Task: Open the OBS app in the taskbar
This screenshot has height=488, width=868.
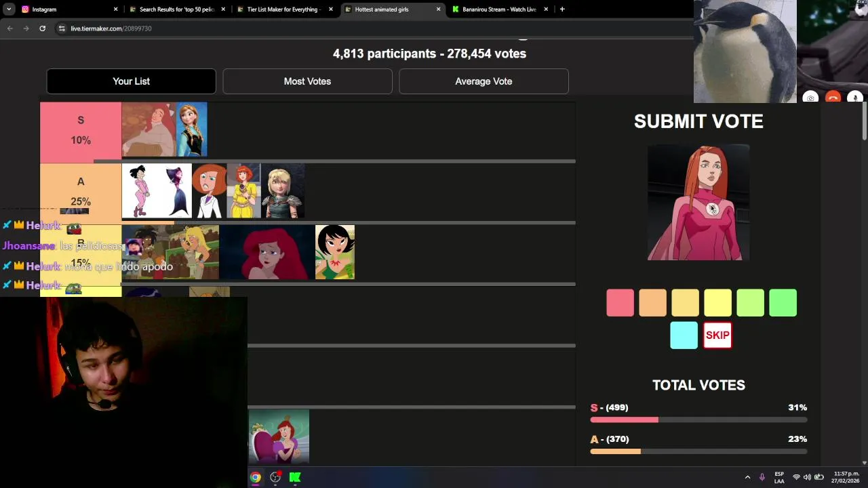Action: [275, 477]
